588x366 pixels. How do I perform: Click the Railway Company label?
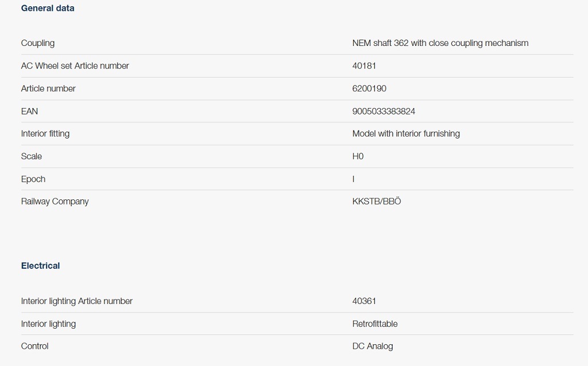point(55,202)
